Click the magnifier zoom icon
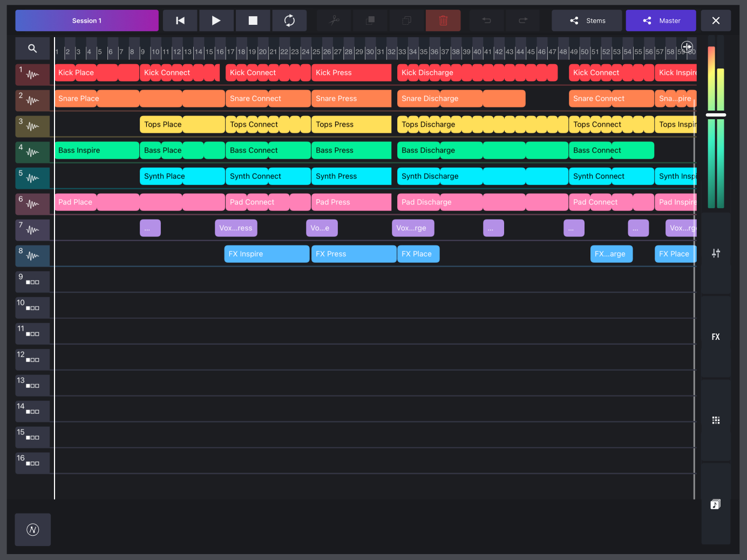The height and width of the screenshot is (560, 747). point(32,49)
